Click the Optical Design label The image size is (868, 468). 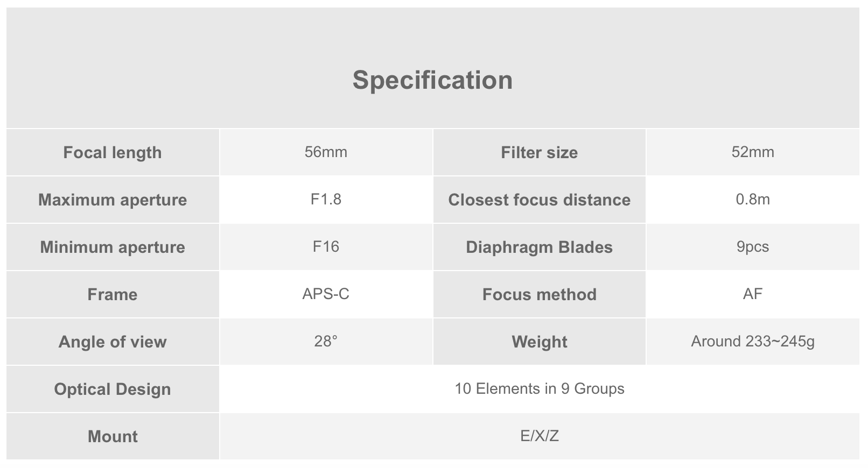point(113,389)
